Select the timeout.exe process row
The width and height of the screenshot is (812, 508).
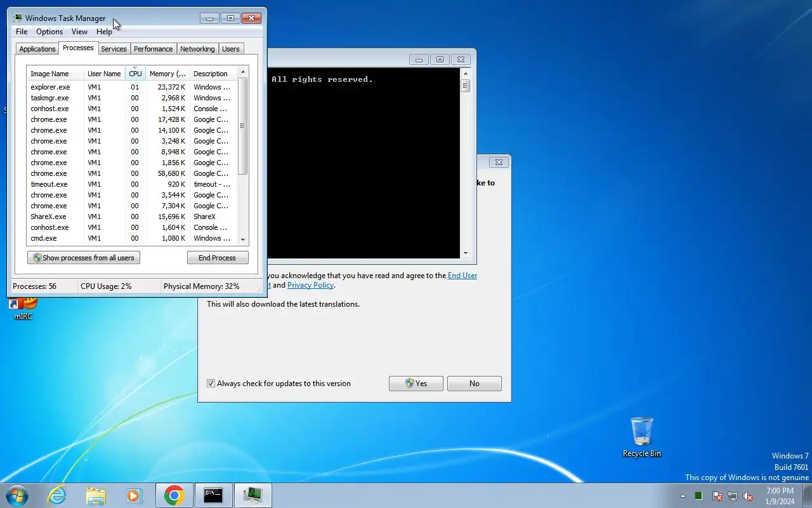pos(132,184)
